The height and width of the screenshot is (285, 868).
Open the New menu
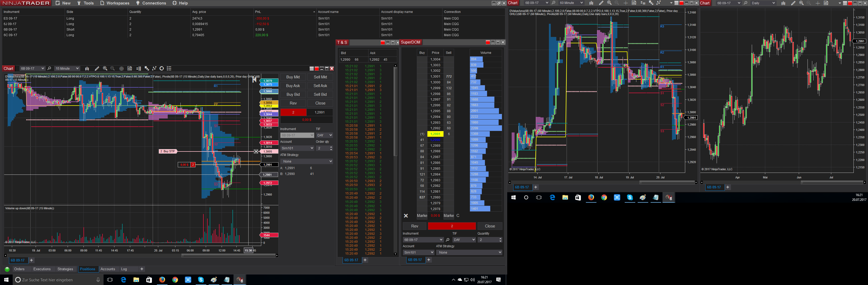[63, 3]
